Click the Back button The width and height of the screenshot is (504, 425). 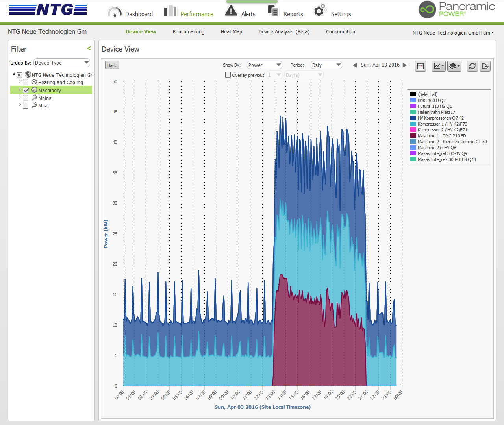click(x=112, y=65)
